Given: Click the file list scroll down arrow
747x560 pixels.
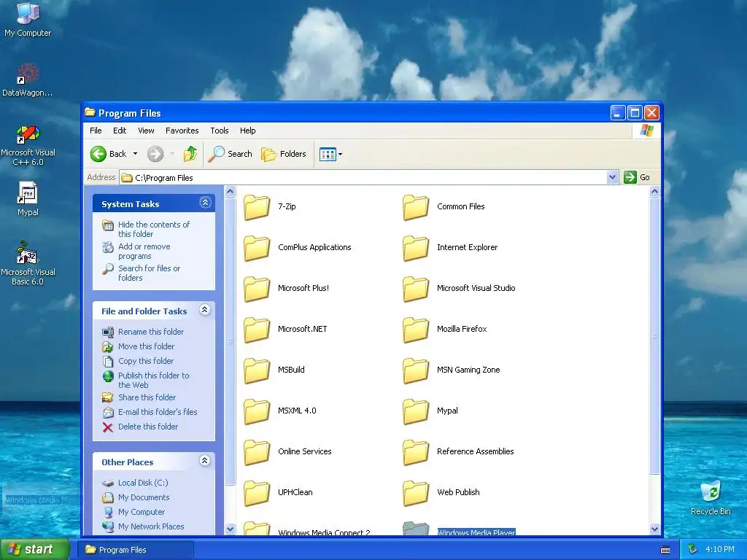Looking at the screenshot, I should 654,529.
